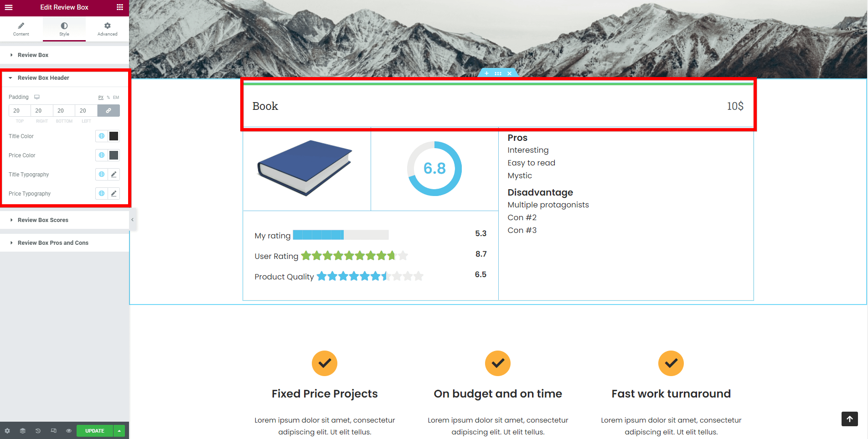Open Navigator layers icon in footer

click(x=22, y=431)
